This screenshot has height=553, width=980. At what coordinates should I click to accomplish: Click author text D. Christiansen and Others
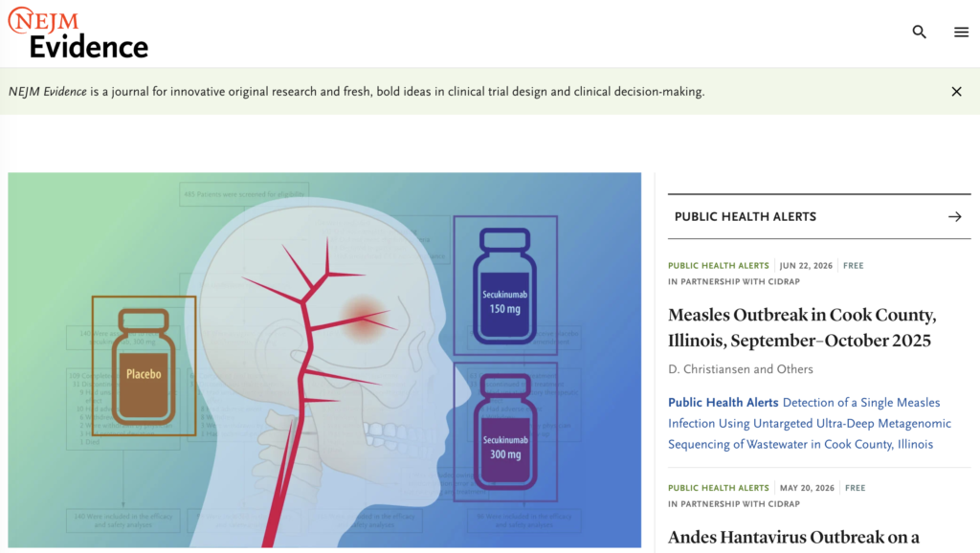(741, 369)
